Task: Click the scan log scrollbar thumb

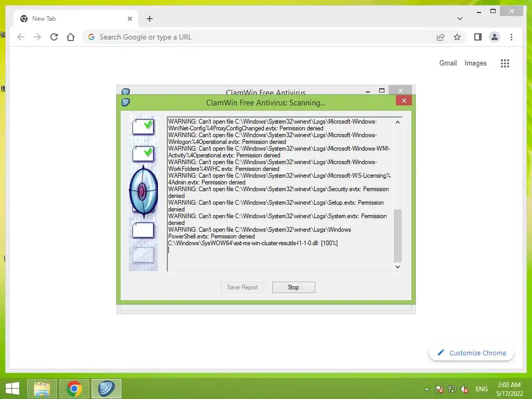Action: (x=397, y=235)
